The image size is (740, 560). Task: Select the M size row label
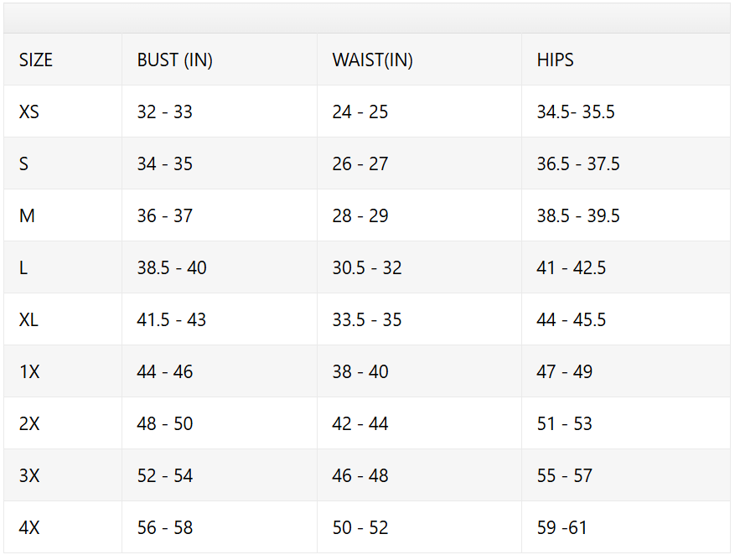(x=27, y=215)
